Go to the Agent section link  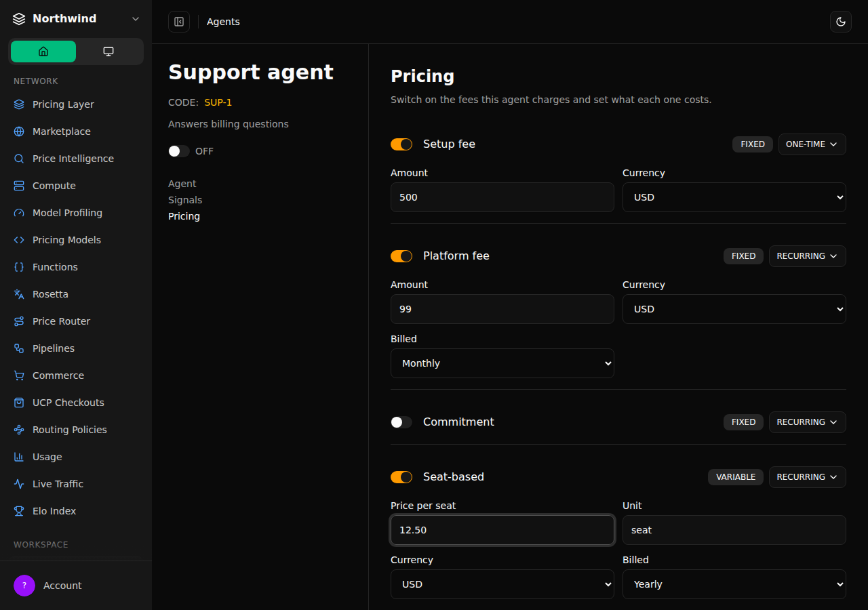(x=182, y=184)
